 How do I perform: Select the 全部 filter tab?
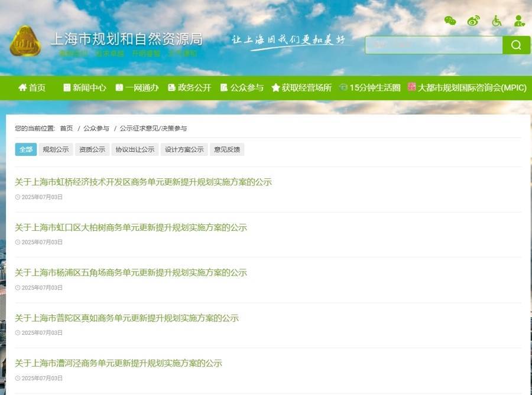25,150
